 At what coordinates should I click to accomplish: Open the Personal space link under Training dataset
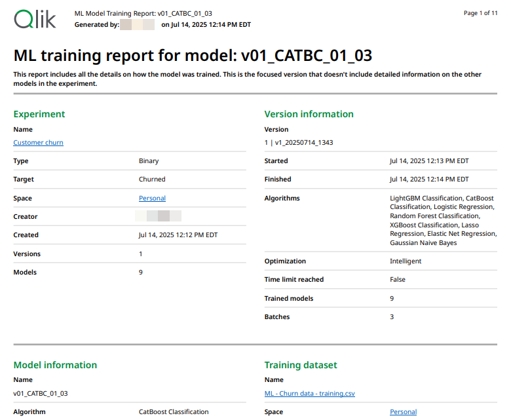(403, 411)
